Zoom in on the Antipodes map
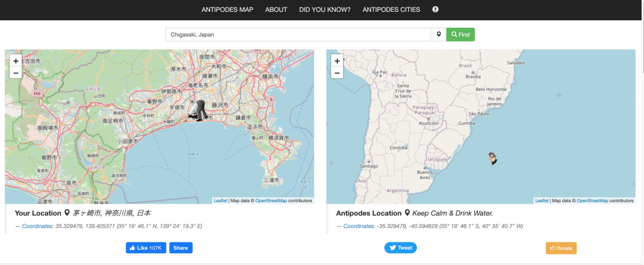 tap(337, 61)
